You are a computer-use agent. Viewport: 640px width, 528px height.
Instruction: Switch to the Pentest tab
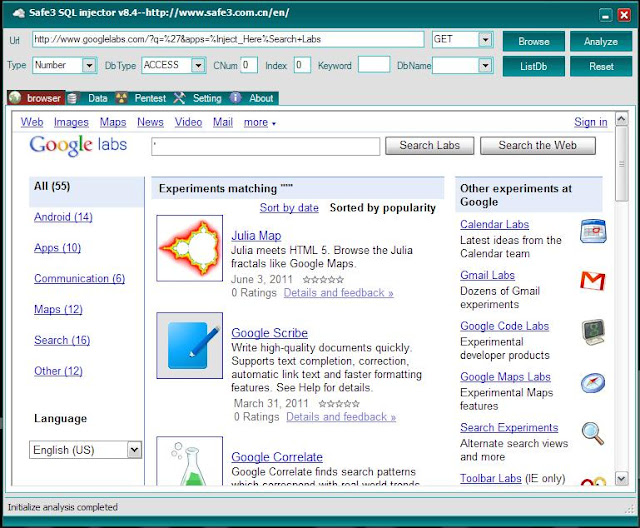[143, 98]
